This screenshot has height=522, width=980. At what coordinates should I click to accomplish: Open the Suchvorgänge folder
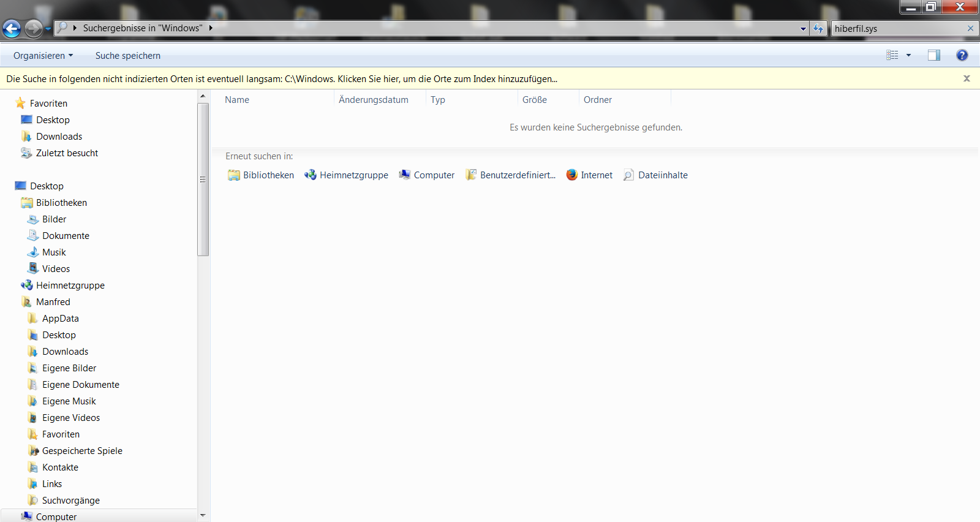click(x=64, y=501)
